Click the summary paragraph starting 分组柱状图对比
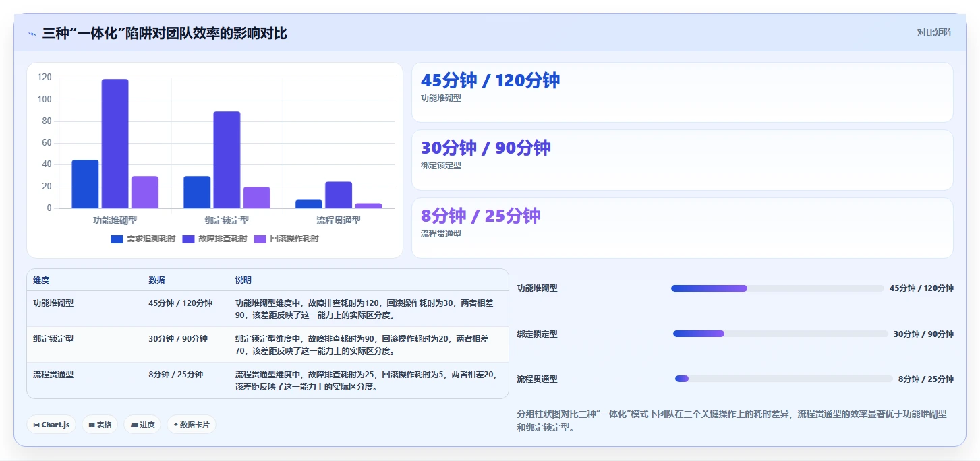Screen dimensions: 980x461 [x=732, y=421]
